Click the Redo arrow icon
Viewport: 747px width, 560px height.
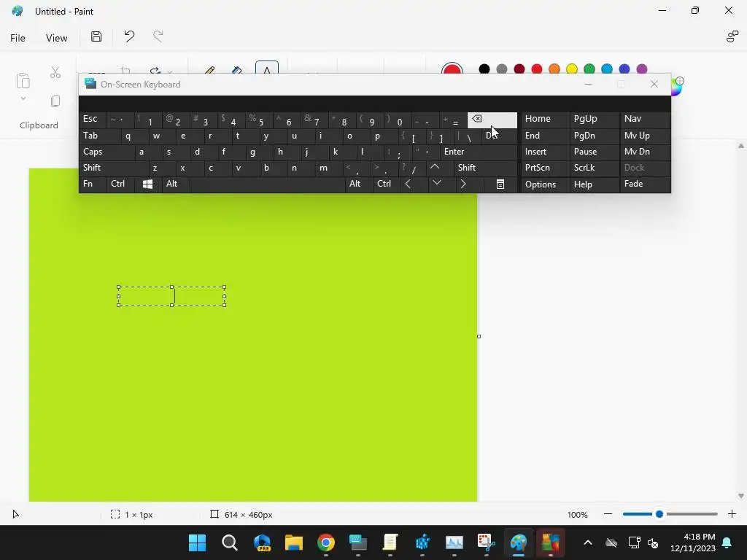click(158, 36)
